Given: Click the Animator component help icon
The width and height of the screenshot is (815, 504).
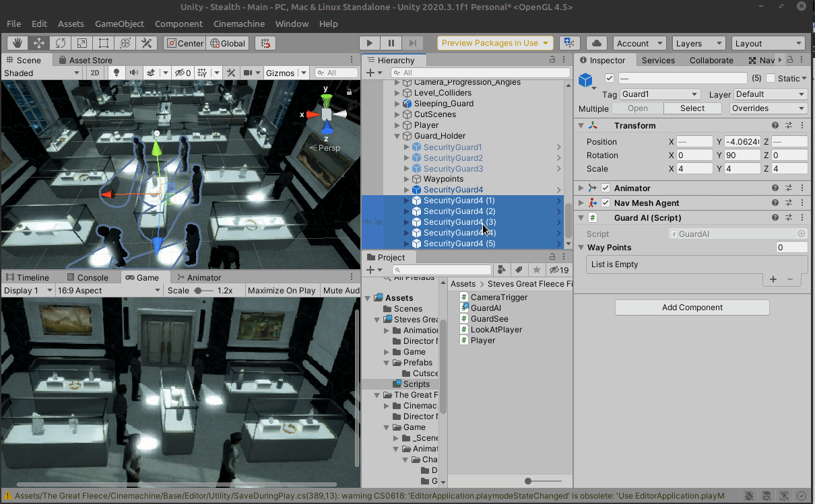Looking at the screenshot, I should pyautogui.click(x=775, y=188).
